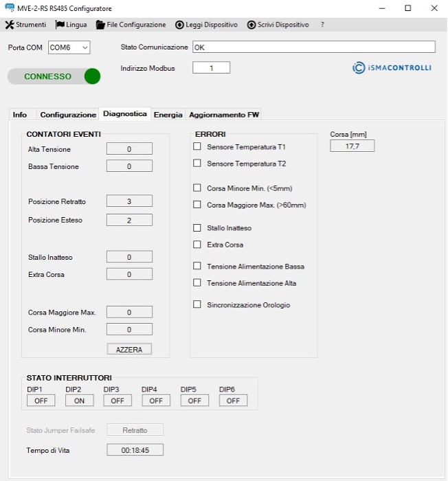448x481 pixels.
Task: Open the Strumenti tools menu icon
Action: pos(10,25)
